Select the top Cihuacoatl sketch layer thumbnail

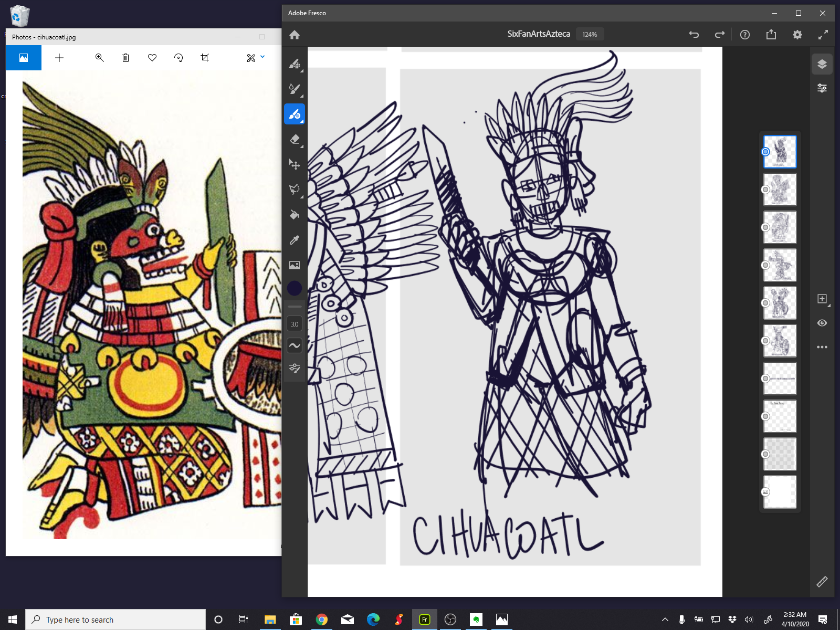pos(780,152)
